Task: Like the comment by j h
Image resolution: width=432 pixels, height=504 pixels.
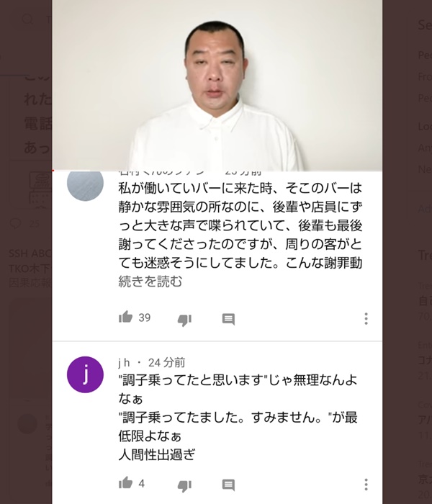Action: [126, 483]
